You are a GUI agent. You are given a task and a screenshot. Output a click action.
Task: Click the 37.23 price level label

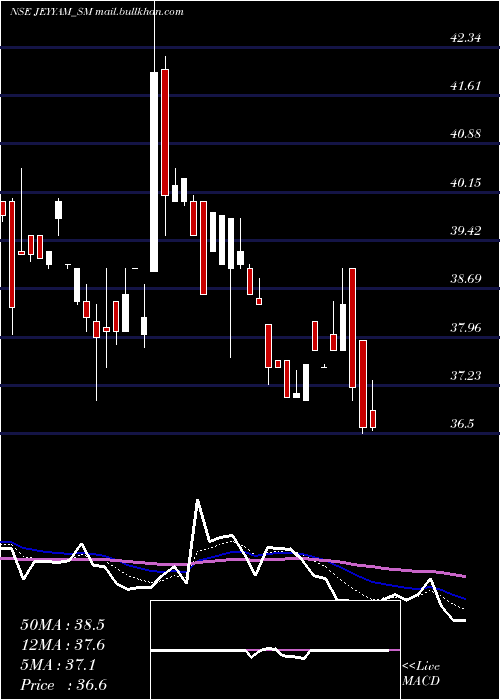[466, 376]
